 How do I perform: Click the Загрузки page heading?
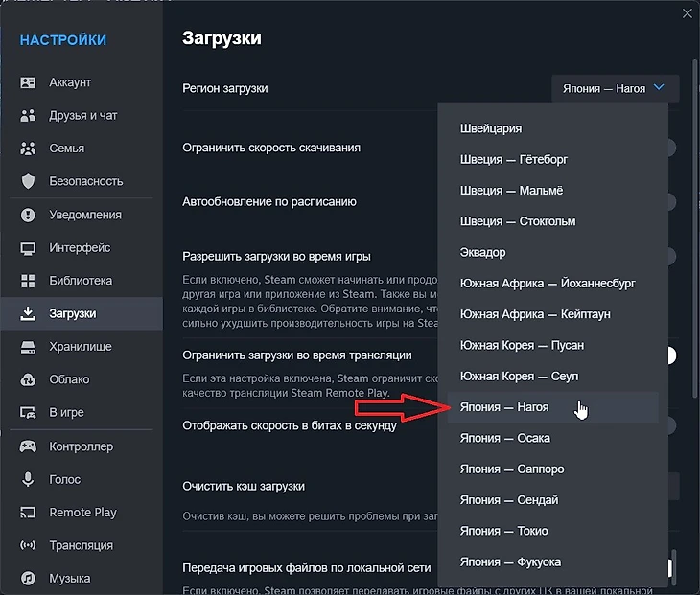[x=222, y=38]
